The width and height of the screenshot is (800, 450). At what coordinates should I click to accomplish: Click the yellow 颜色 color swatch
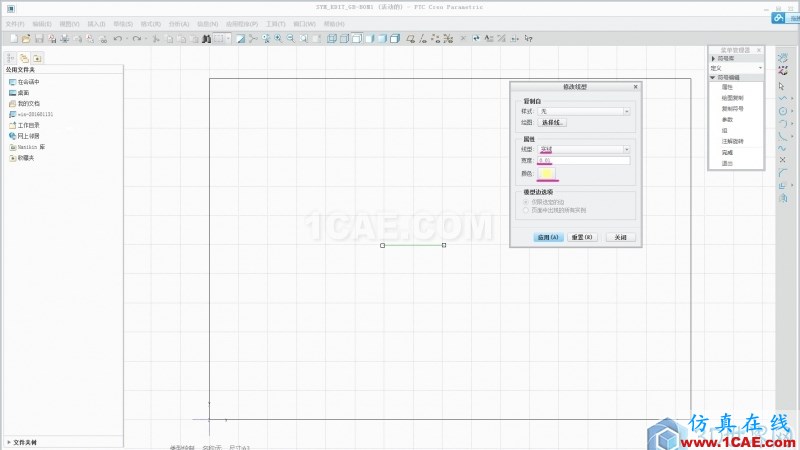(546, 173)
